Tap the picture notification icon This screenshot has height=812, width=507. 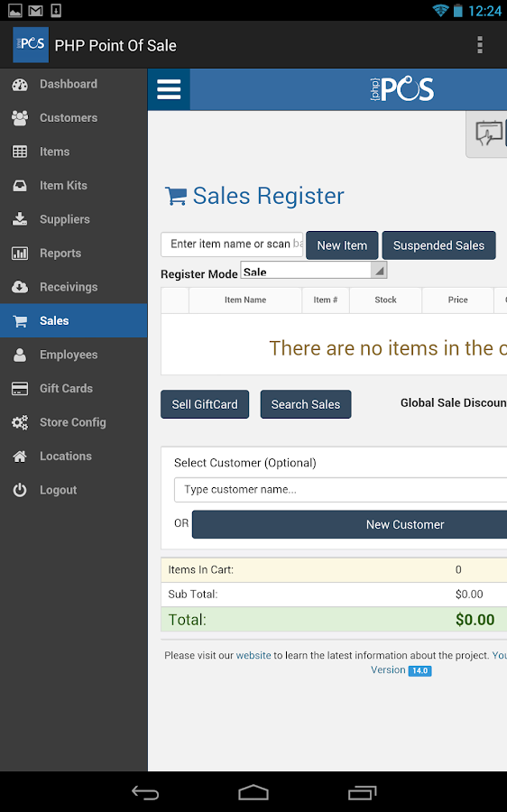[x=14, y=10]
